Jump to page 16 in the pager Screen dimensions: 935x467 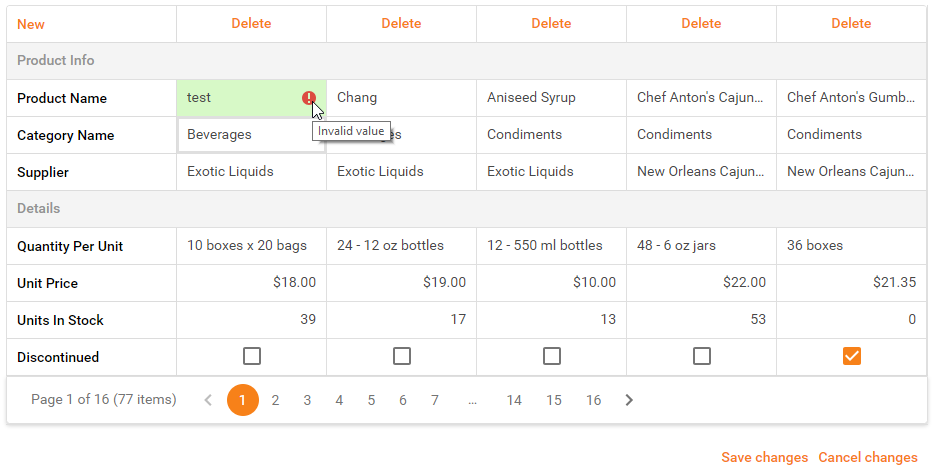pyautogui.click(x=593, y=400)
